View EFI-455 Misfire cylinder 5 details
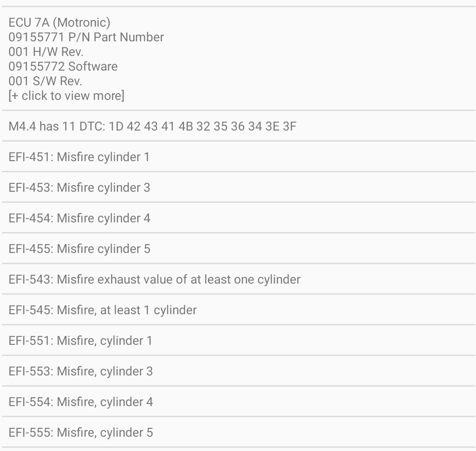The image size is (476, 451). [x=79, y=248]
